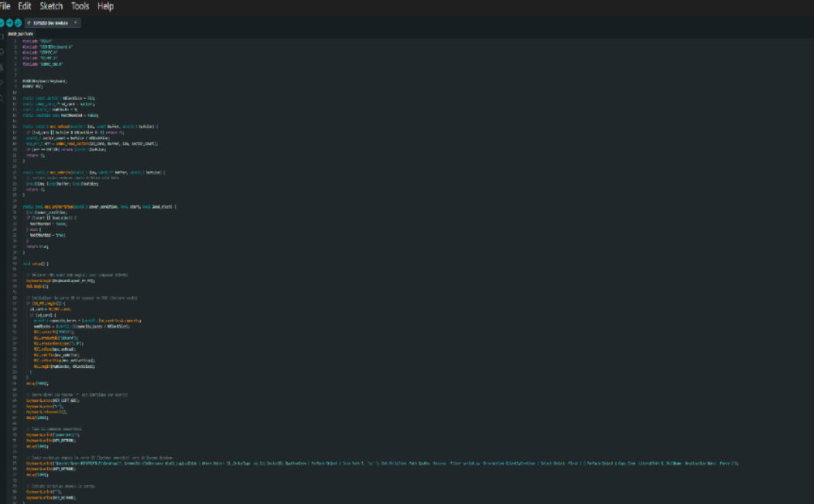The image size is (814, 504).
Task: Select the sketch file tab
Action: tap(21, 34)
